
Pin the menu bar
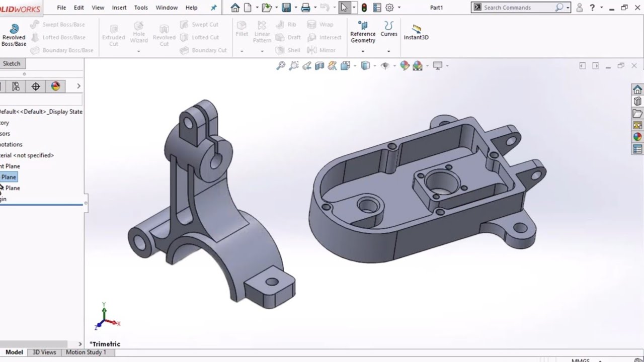click(214, 8)
